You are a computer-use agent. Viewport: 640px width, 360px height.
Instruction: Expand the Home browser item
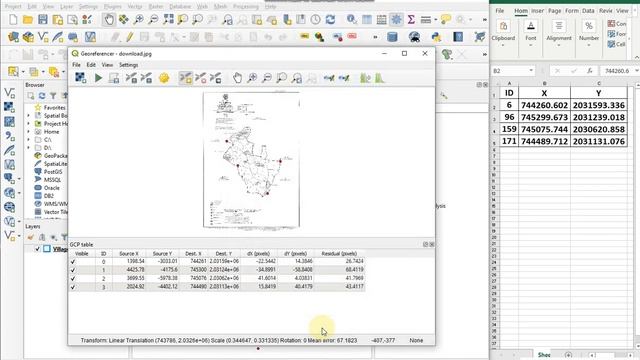click(x=29, y=132)
